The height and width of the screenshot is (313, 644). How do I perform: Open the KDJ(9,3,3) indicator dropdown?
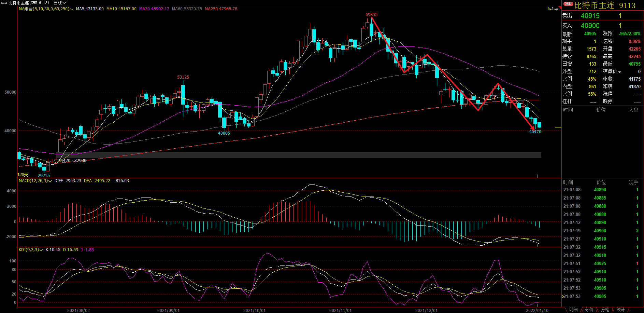tap(41, 250)
